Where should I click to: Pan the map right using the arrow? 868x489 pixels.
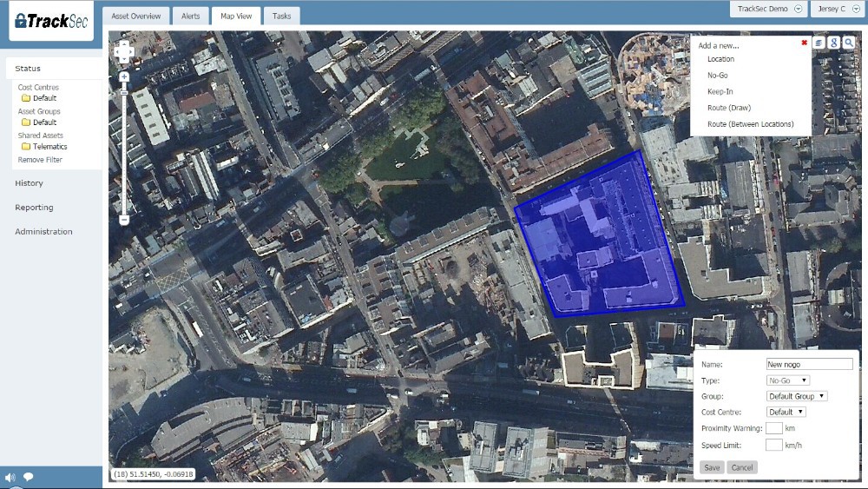131,53
